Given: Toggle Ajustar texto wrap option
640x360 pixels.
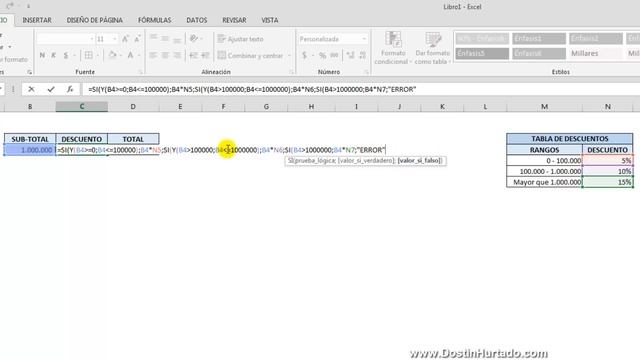Looking at the screenshot, I should point(240,39).
